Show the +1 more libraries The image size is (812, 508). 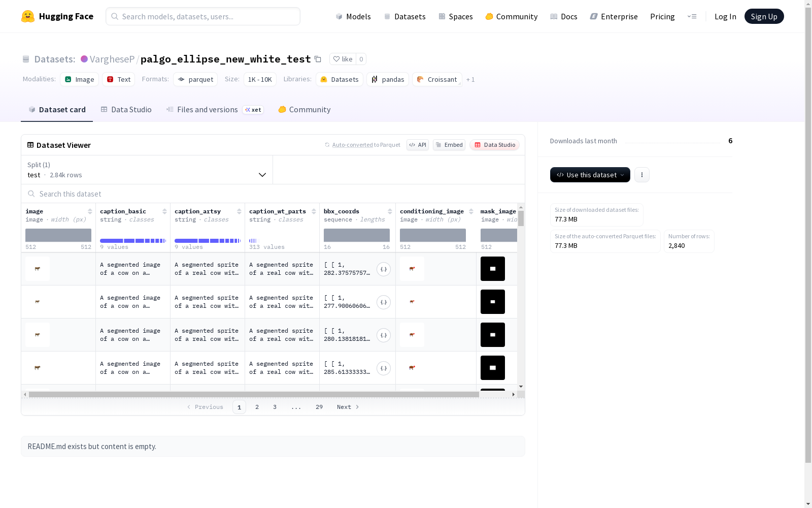pyautogui.click(x=470, y=79)
